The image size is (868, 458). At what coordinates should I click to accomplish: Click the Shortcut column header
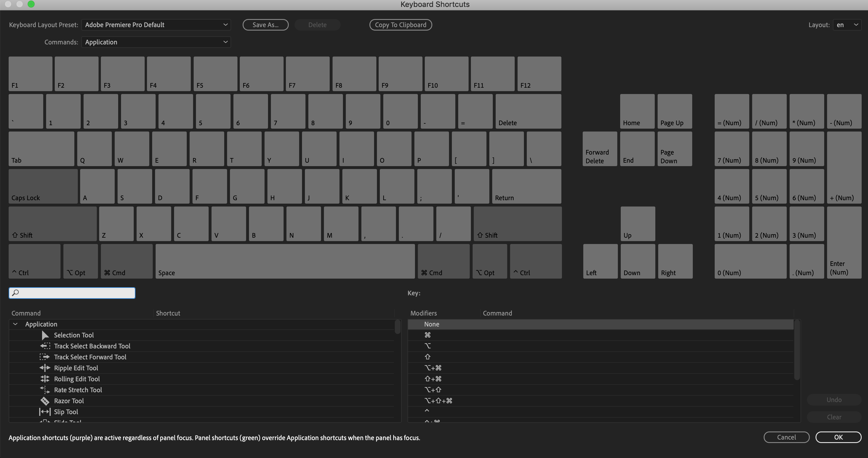click(x=168, y=313)
